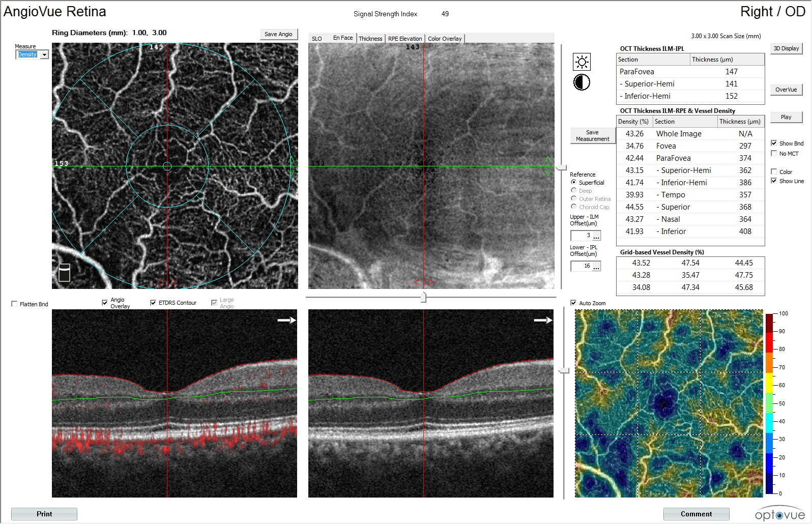
Task: Switch to the En Face tab
Action: click(343, 38)
